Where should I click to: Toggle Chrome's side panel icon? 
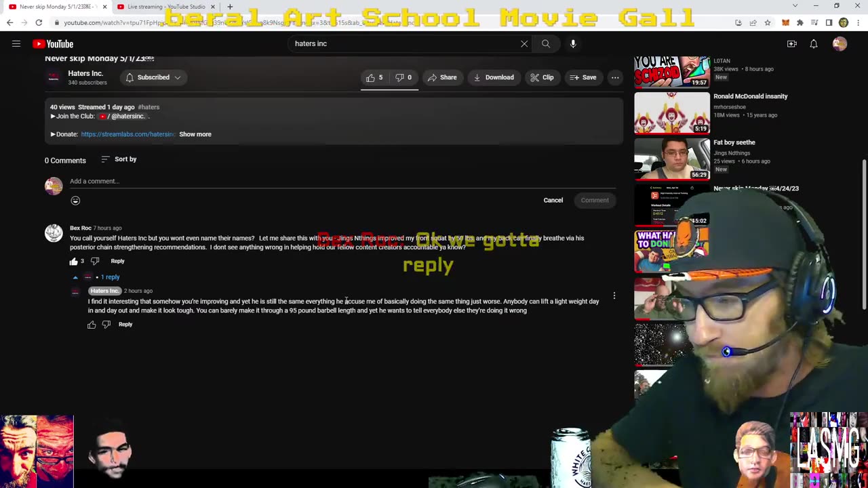pyautogui.click(x=829, y=22)
